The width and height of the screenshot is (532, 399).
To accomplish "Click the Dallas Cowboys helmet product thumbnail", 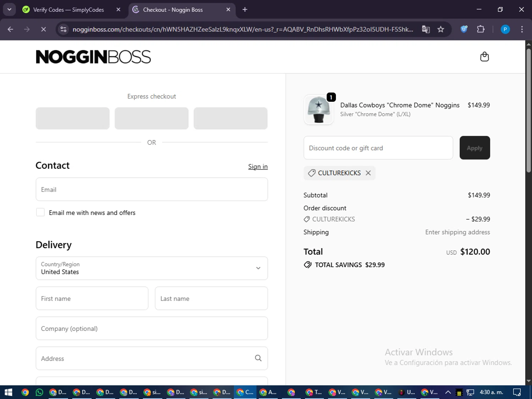I will (318, 110).
